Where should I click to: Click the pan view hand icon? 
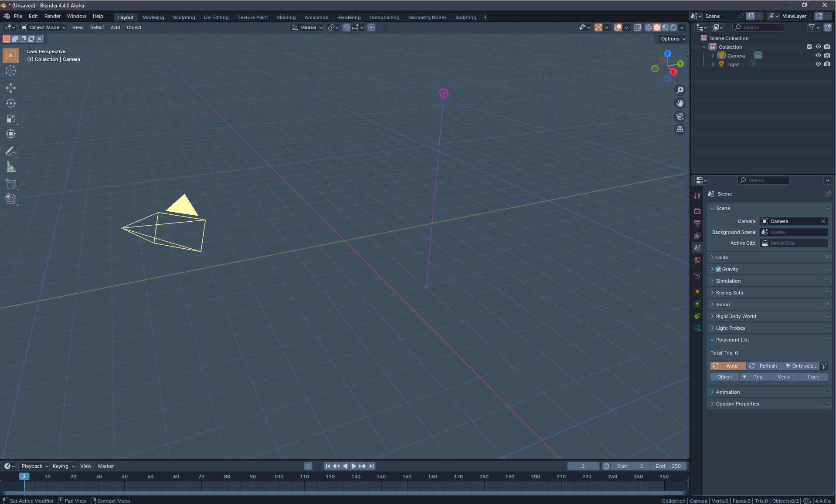(680, 103)
